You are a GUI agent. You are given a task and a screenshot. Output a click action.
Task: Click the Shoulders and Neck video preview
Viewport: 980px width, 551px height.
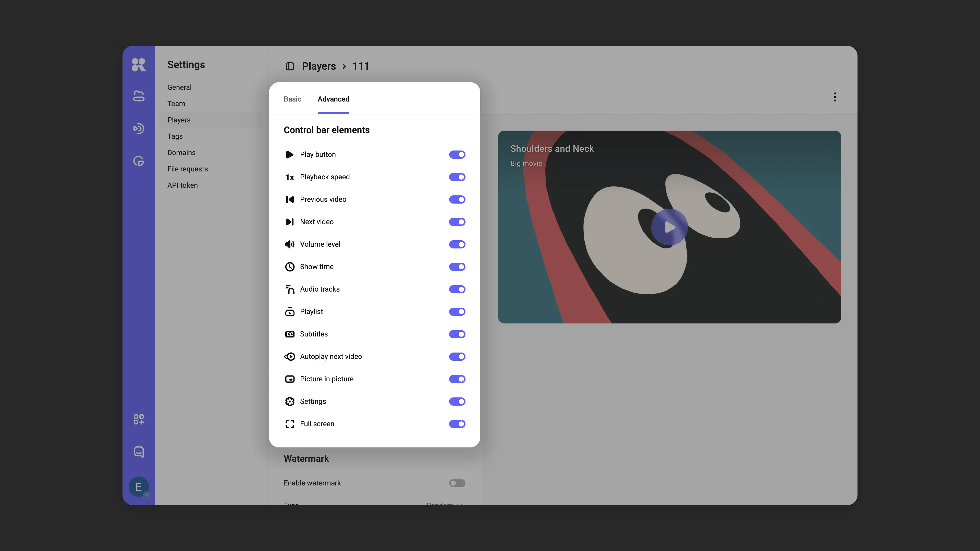coord(669,227)
